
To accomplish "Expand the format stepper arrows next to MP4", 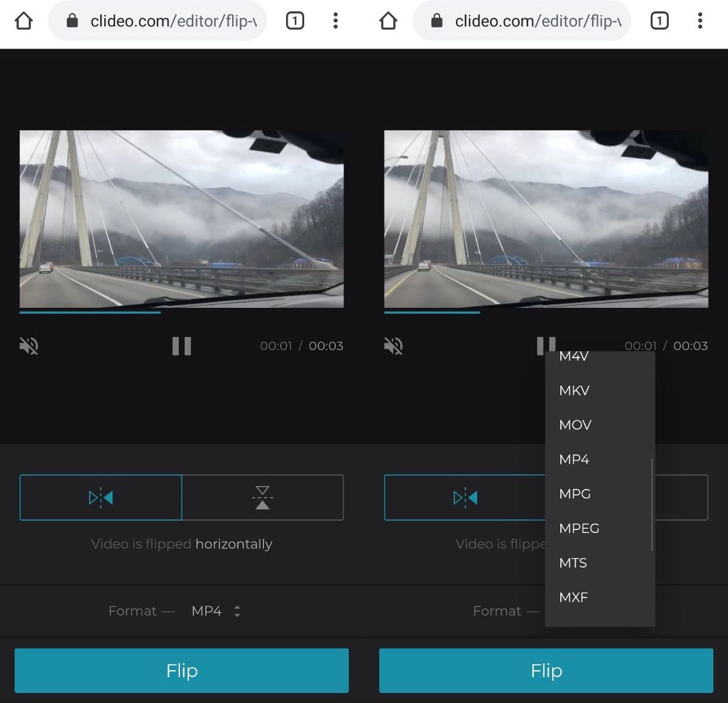I will click(x=237, y=611).
